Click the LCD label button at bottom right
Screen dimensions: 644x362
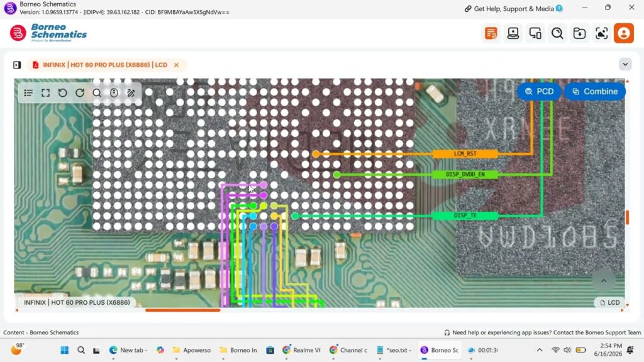609,302
